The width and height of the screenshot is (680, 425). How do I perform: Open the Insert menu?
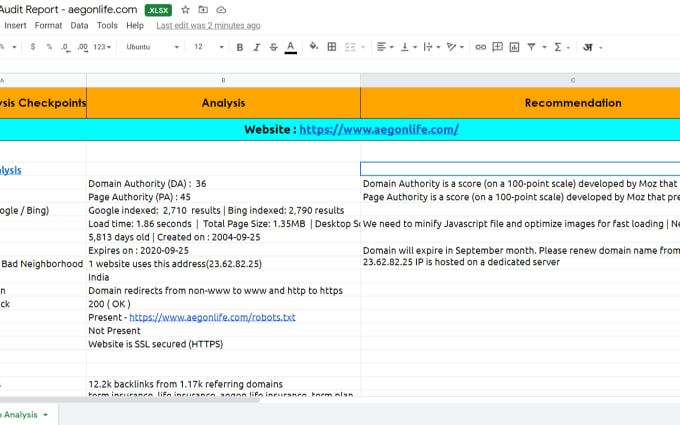[x=15, y=26]
